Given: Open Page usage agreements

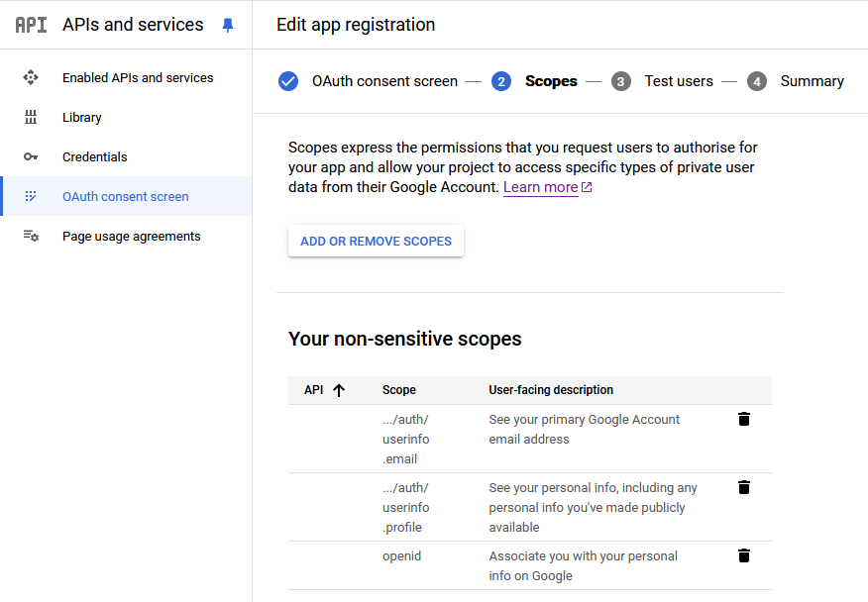Looking at the screenshot, I should [132, 236].
